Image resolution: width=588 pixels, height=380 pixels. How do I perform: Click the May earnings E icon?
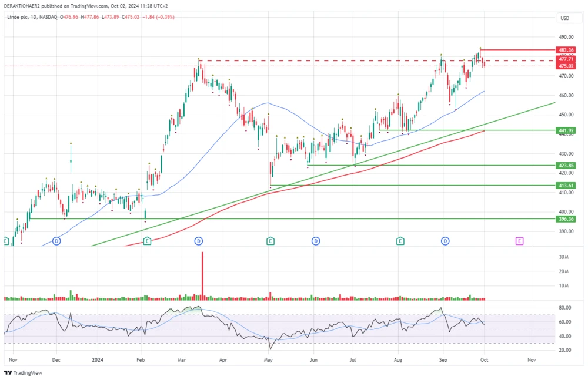[270, 241]
